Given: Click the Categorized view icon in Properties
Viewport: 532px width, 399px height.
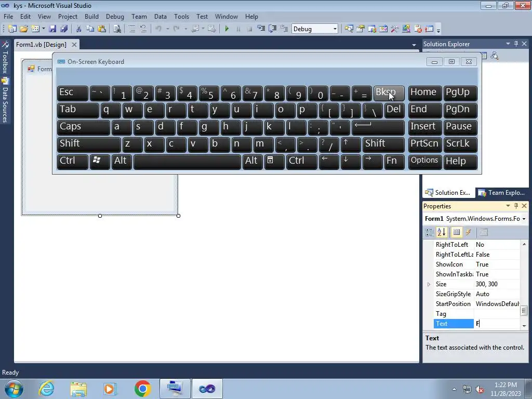Looking at the screenshot, I should click(x=429, y=232).
